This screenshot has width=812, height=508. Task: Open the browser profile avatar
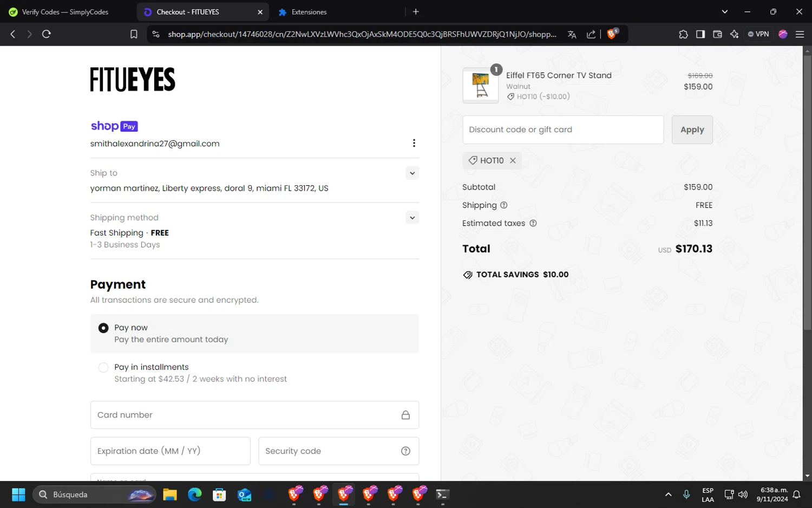pyautogui.click(x=783, y=34)
